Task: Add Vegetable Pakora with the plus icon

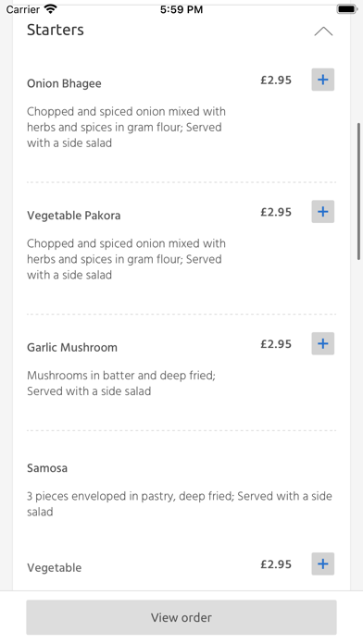Action: click(322, 212)
